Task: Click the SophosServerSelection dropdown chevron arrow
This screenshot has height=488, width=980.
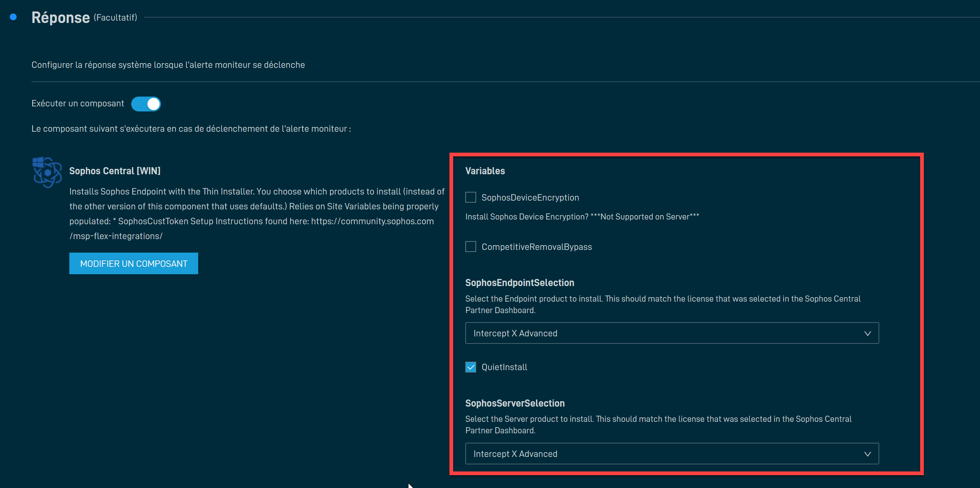Action: pos(867,454)
